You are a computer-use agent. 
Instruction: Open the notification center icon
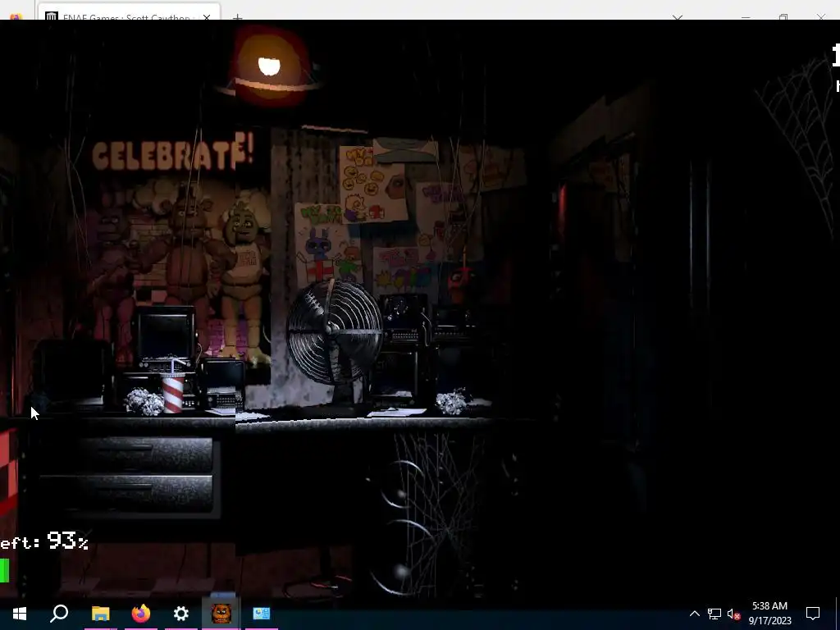813,614
